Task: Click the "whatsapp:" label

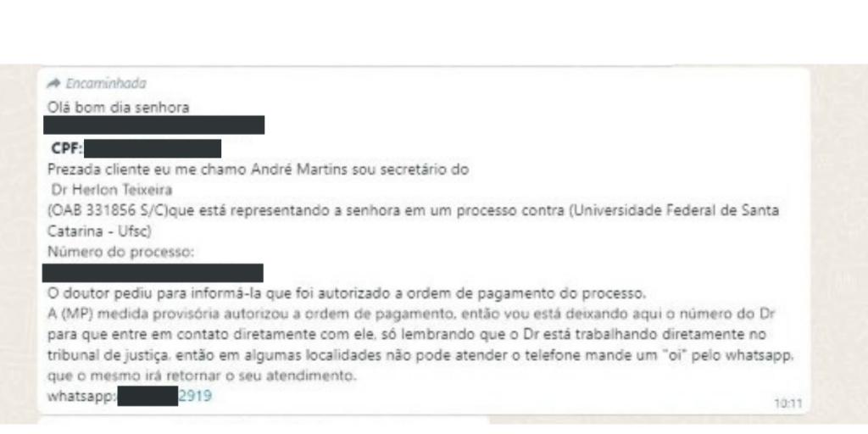Action: (81, 395)
